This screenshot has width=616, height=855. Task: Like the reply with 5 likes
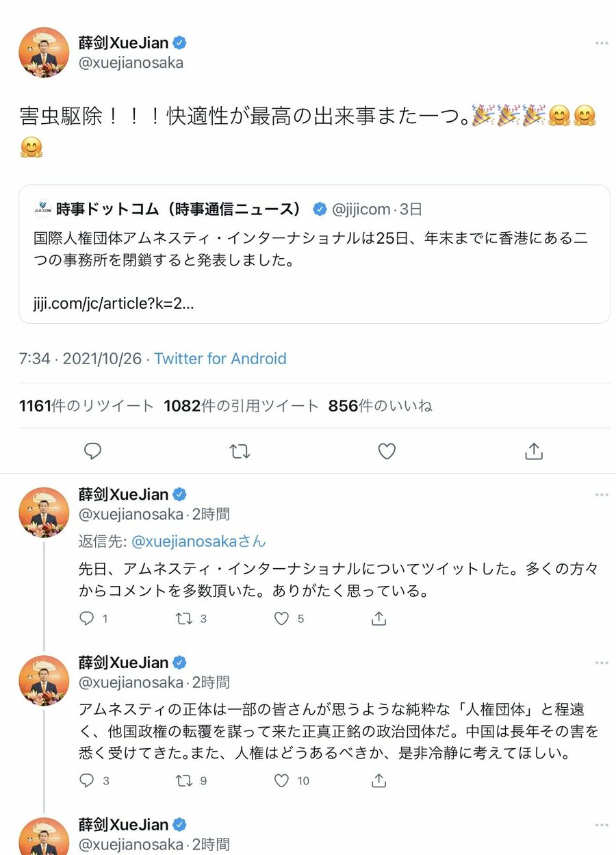tap(281, 619)
